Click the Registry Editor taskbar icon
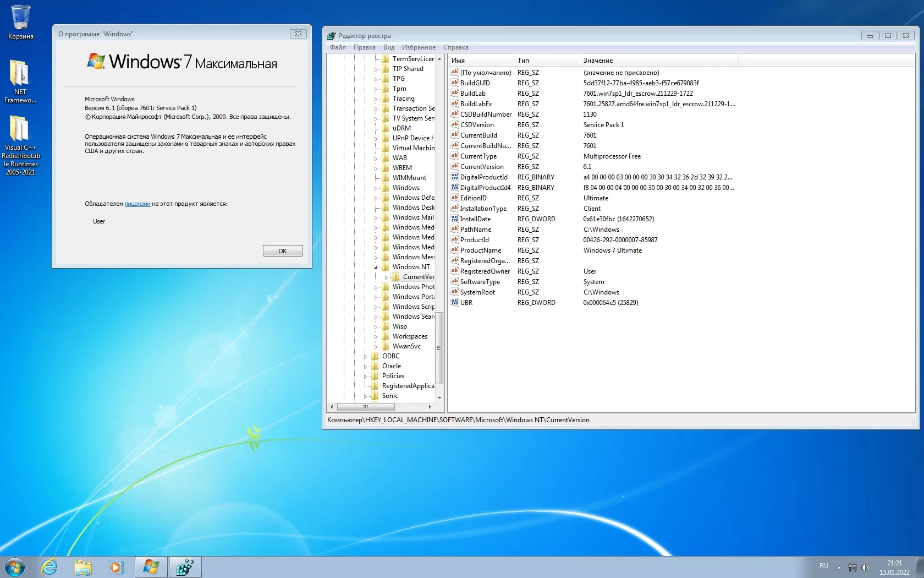Viewport: 924px width, 578px height. 185,566
